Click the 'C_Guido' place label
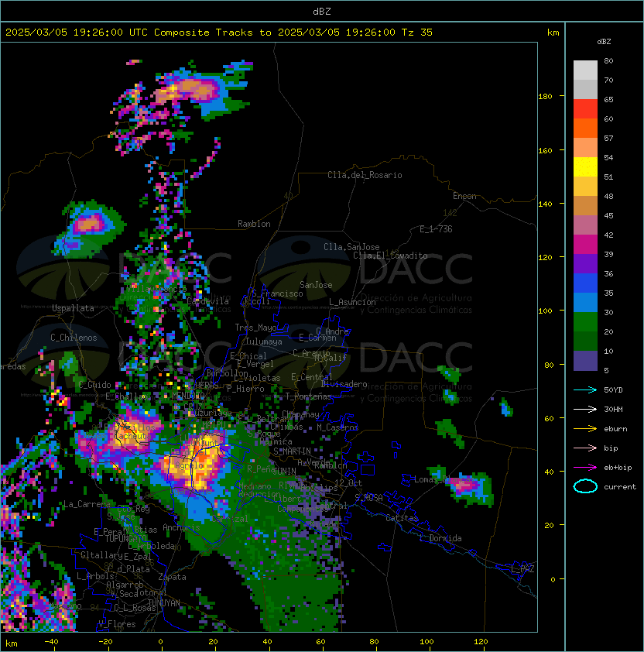 tap(94, 385)
